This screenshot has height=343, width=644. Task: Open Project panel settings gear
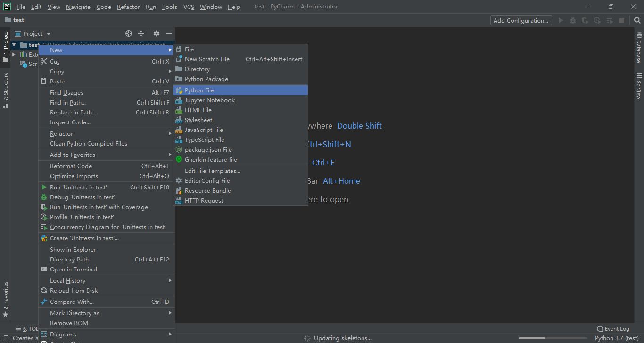point(157,33)
